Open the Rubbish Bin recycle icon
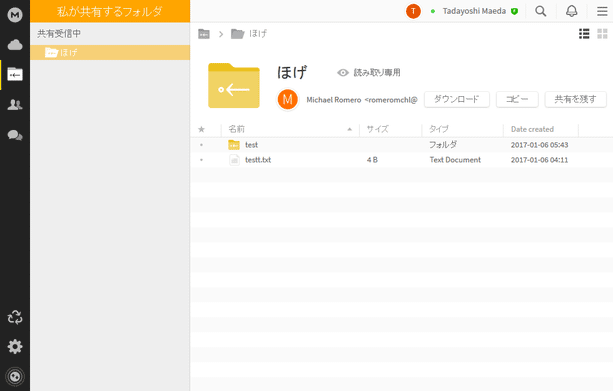The image size is (613, 391). [15, 317]
